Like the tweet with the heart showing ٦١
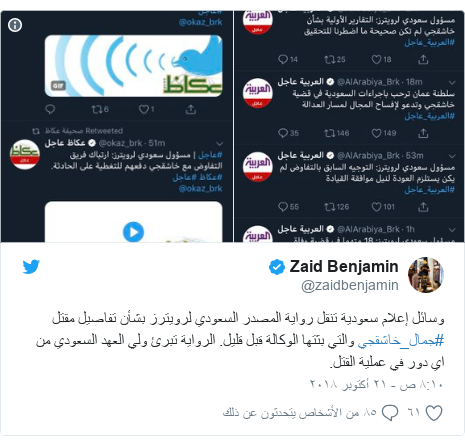This screenshot has width=465, height=446. point(434,413)
